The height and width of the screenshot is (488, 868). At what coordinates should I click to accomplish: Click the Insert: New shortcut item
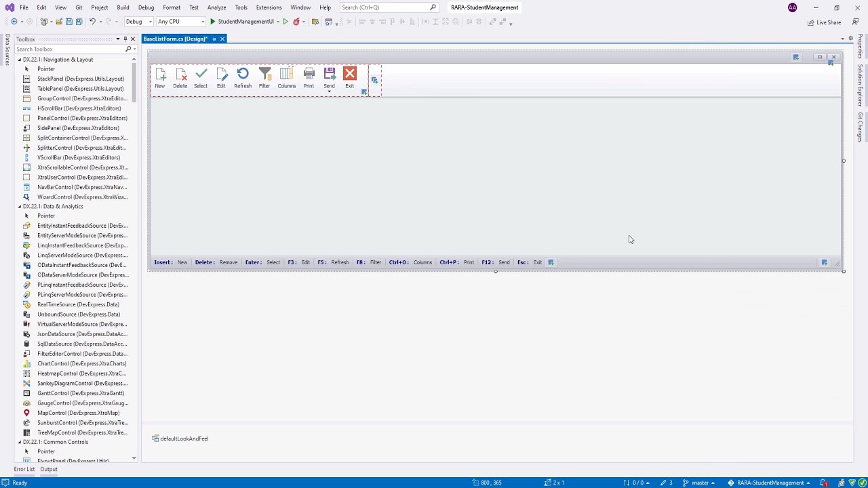pos(171,262)
